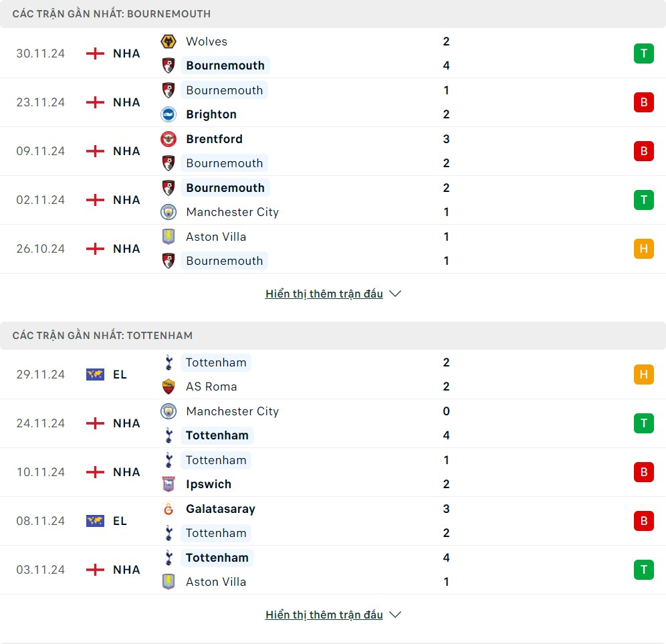This screenshot has width=666, height=644.
Task: Click the England flag for 24.11.24 match
Action: click(x=96, y=423)
